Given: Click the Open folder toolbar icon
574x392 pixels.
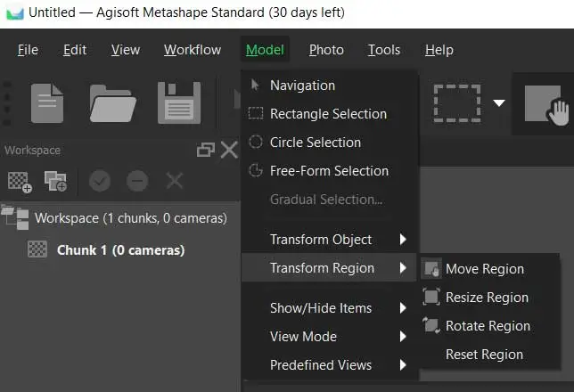Looking at the screenshot, I should tap(112, 103).
